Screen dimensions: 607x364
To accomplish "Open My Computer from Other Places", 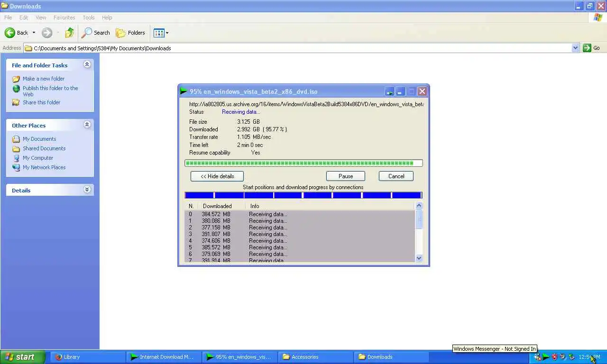I will click(x=38, y=158).
